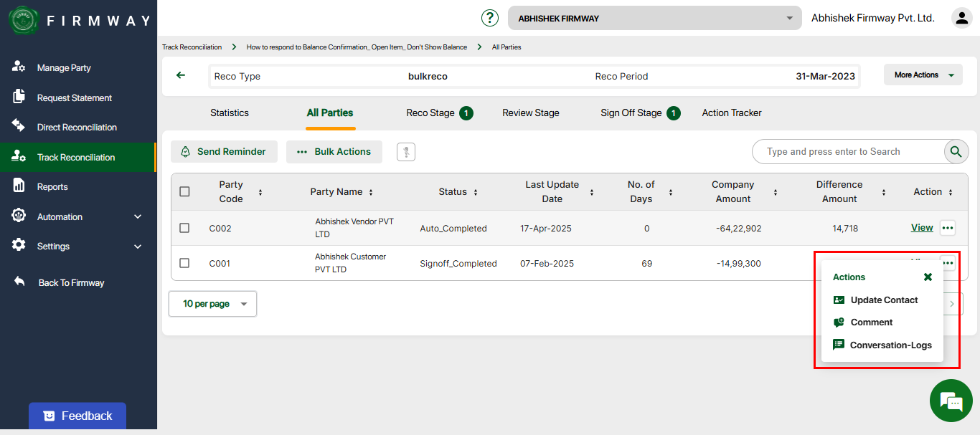Image resolution: width=980 pixels, height=435 pixels.
Task: Open the user profile avatar icon
Action: point(961,18)
